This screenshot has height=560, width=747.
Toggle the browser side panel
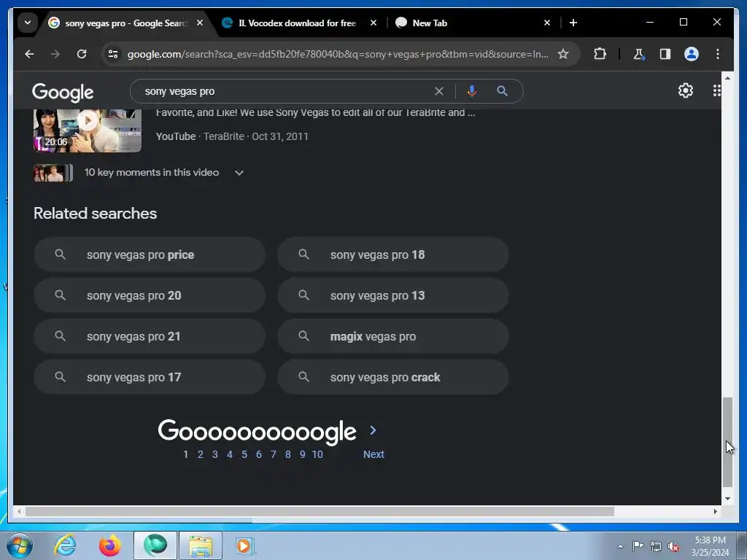pos(665,54)
